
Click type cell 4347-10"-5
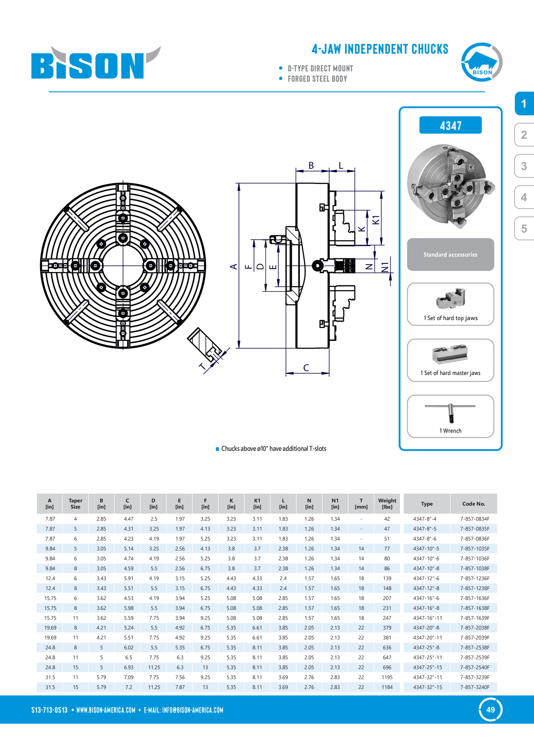point(426,549)
